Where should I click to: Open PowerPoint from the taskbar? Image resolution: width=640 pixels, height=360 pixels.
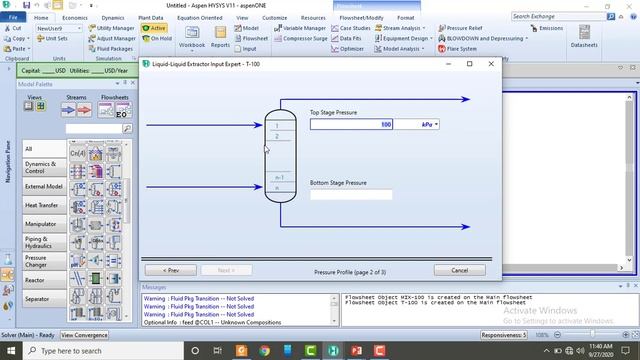tap(356, 351)
